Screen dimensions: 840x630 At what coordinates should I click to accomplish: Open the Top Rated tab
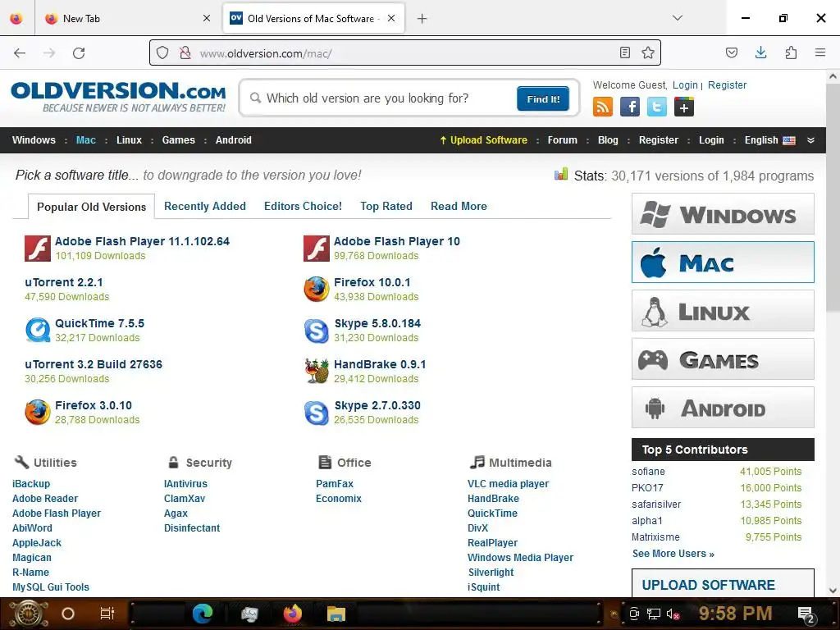[386, 206]
